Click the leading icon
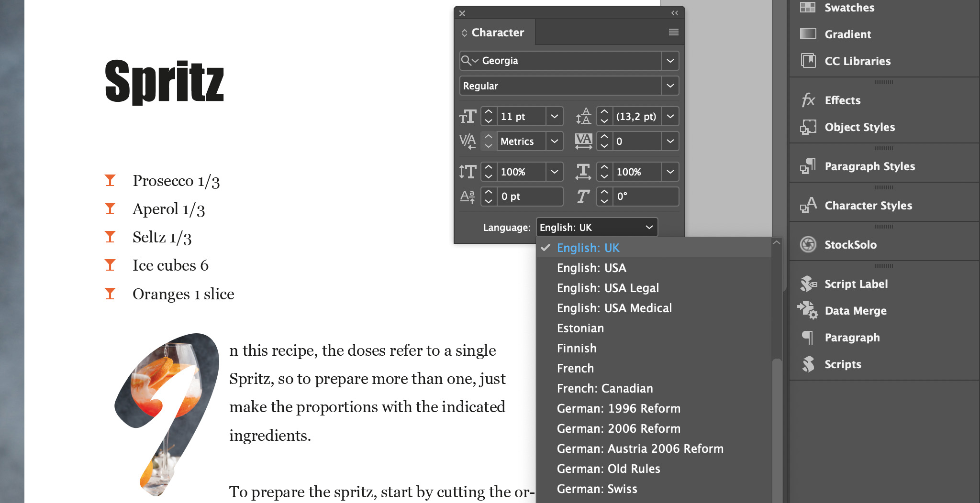 583,116
